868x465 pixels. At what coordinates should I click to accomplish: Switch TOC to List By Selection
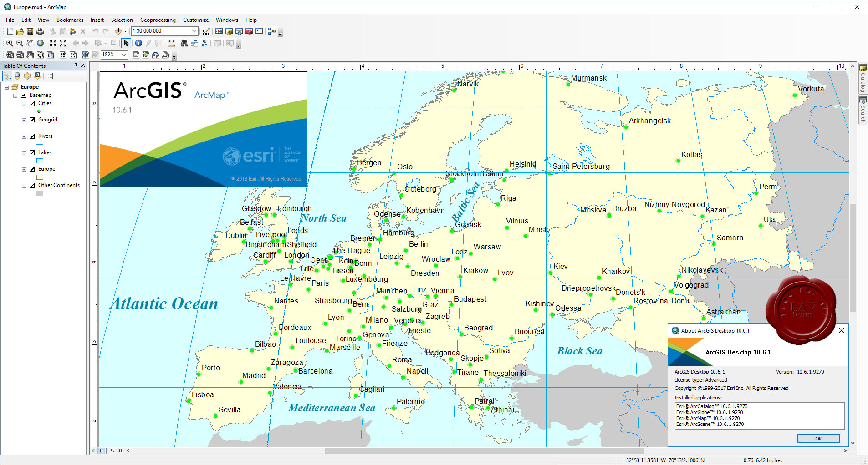click(37, 76)
